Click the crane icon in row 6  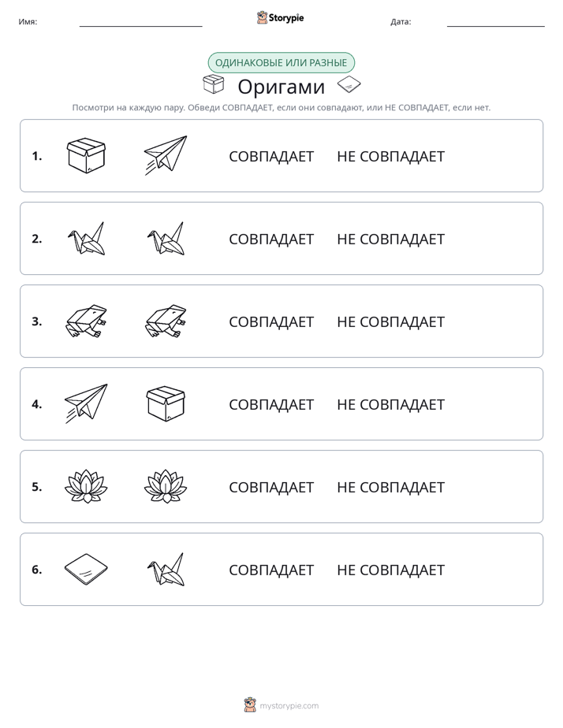tap(166, 569)
